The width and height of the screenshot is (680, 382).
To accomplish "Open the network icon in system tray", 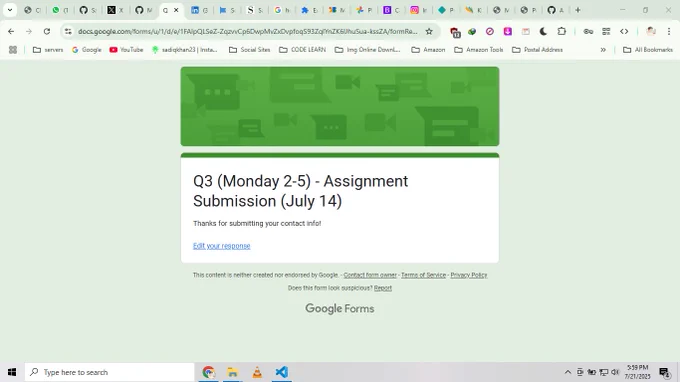I will coord(603,372).
